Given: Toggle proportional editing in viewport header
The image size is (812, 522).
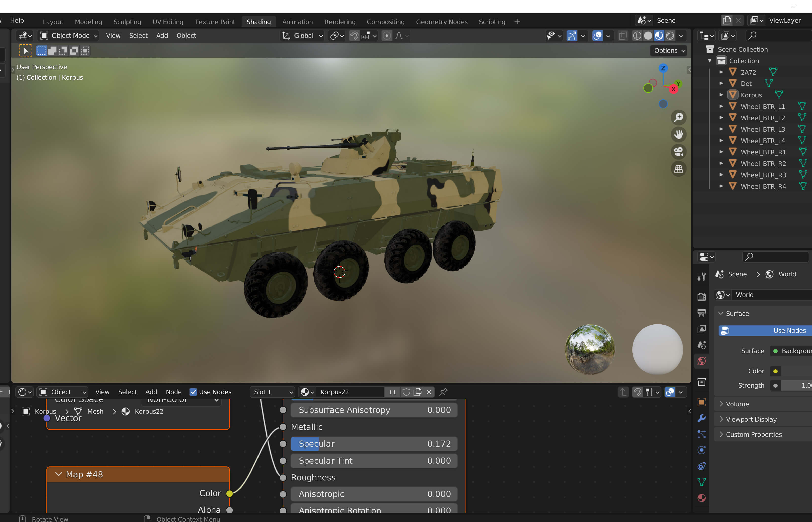Looking at the screenshot, I should point(387,36).
